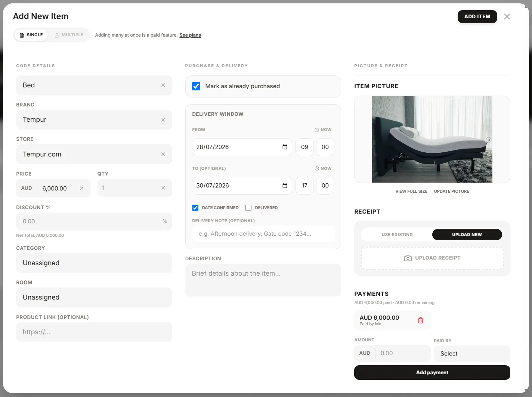The width and height of the screenshot is (532, 397).
Task: Select the locked Multiple add mode
Action: tap(69, 35)
